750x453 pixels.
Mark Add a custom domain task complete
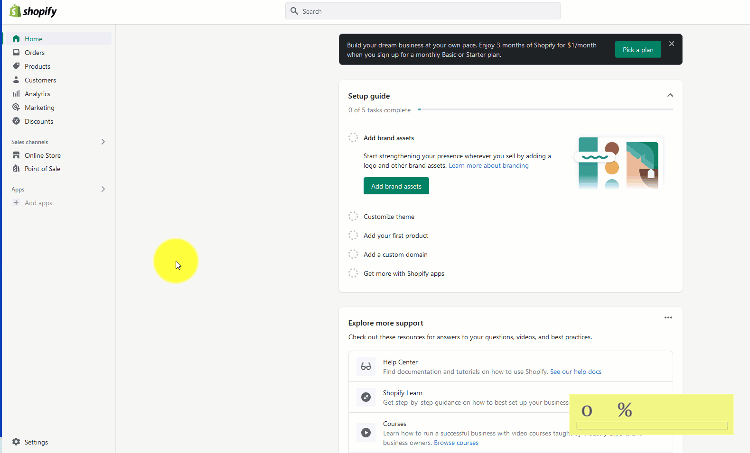pyautogui.click(x=353, y=254)
